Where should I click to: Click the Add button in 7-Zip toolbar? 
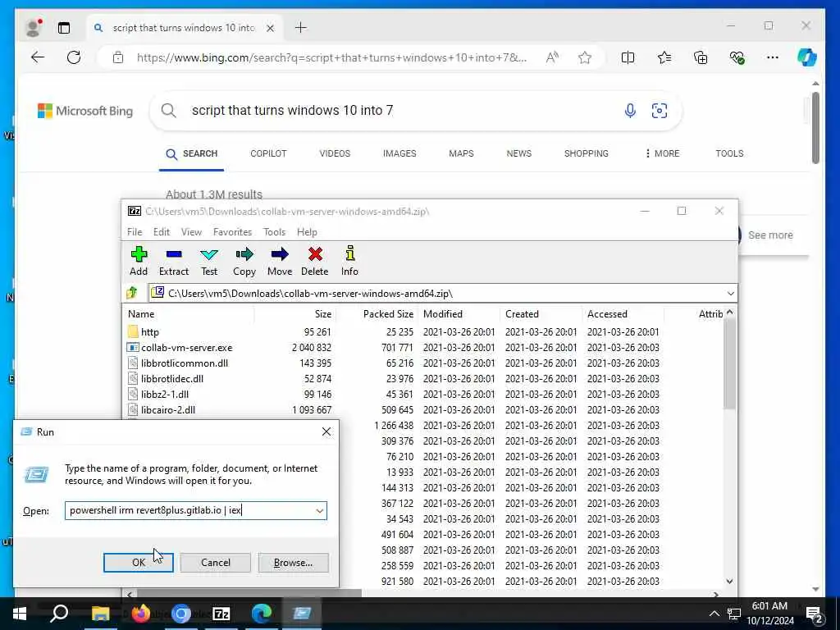[x=139, y=261]
